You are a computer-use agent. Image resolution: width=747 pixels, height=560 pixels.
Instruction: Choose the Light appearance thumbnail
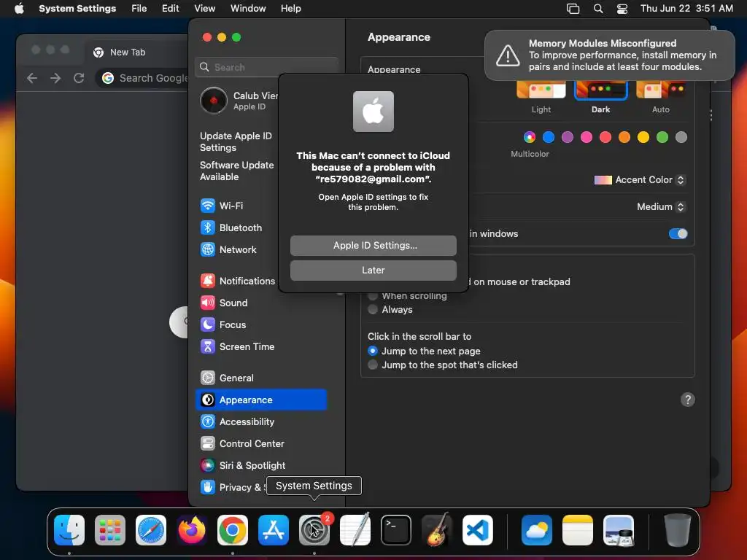[x=541, y=90]
